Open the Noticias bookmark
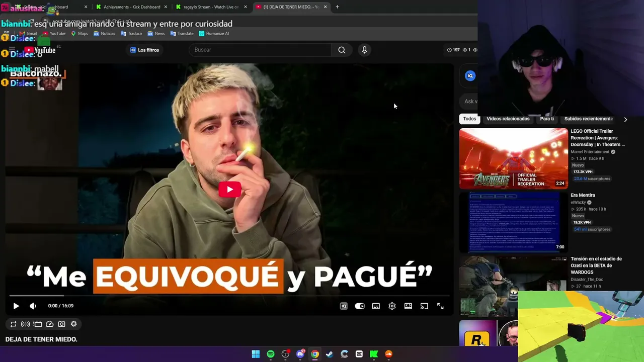 [x=104, y=34]
